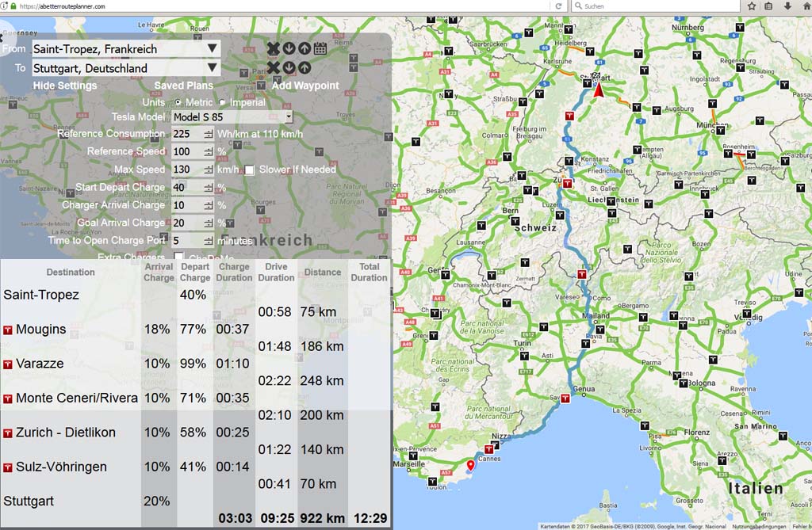Expand the To destination dropdown arrow
Screen dimensions: 812x530
click(212, 68)
